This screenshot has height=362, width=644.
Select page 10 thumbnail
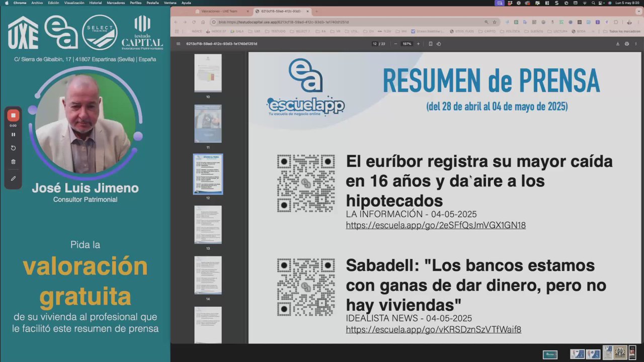(208, 73)
